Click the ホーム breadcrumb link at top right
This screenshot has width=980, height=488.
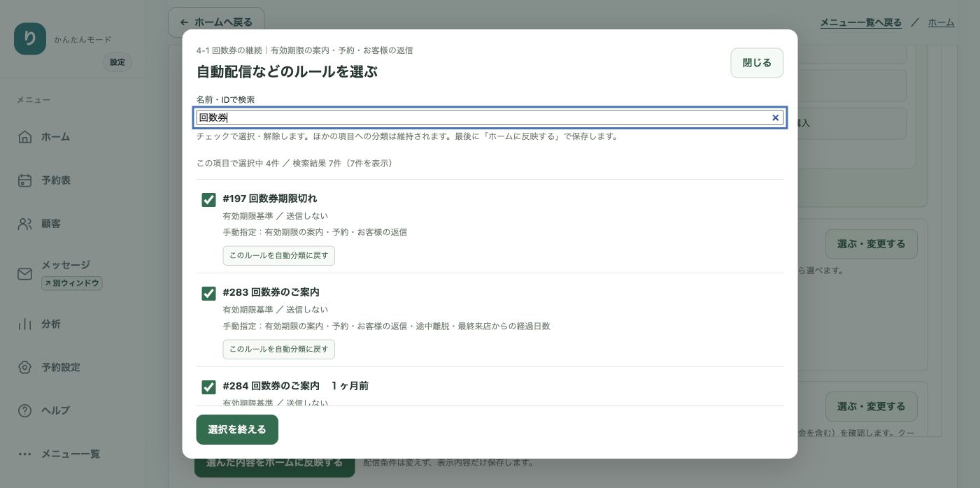[x=941, y=22]
